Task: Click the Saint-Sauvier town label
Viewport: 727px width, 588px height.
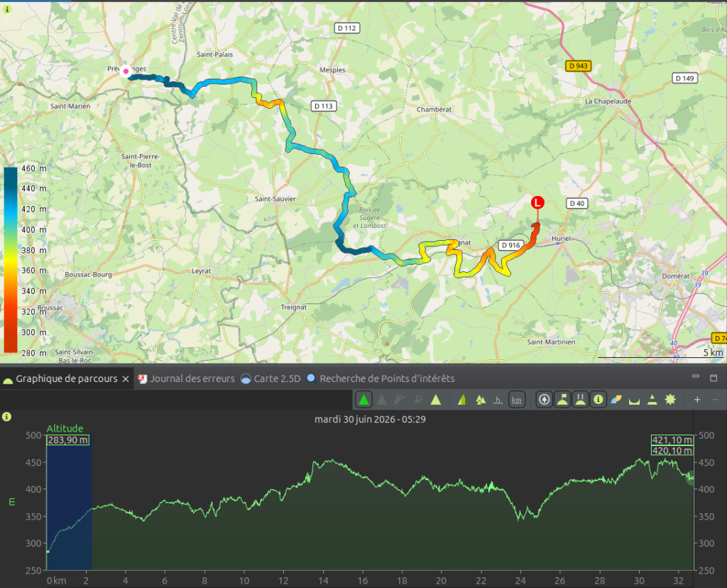Action: [275, 198]
